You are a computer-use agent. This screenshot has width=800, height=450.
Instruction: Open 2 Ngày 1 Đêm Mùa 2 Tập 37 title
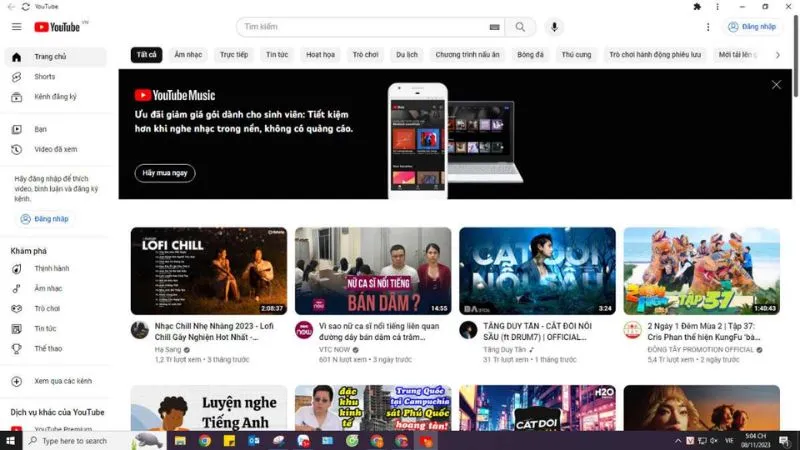(704, 331)
